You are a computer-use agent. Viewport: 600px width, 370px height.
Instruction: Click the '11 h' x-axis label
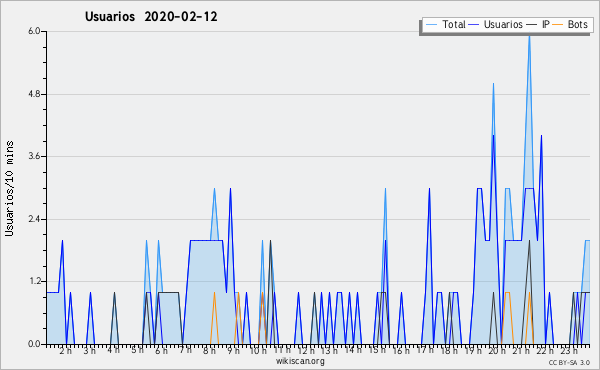[282, 350]
